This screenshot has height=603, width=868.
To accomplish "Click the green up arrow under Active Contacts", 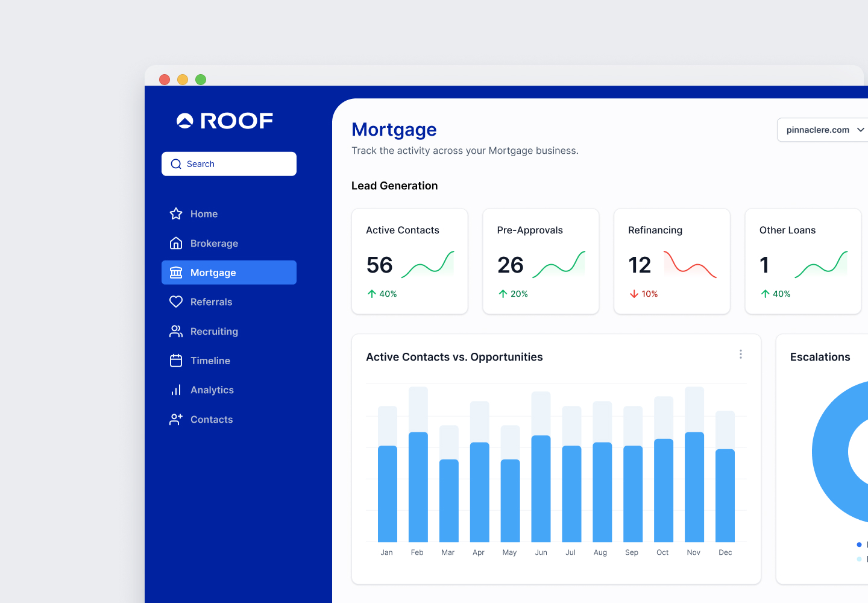I will click(372, 294).
